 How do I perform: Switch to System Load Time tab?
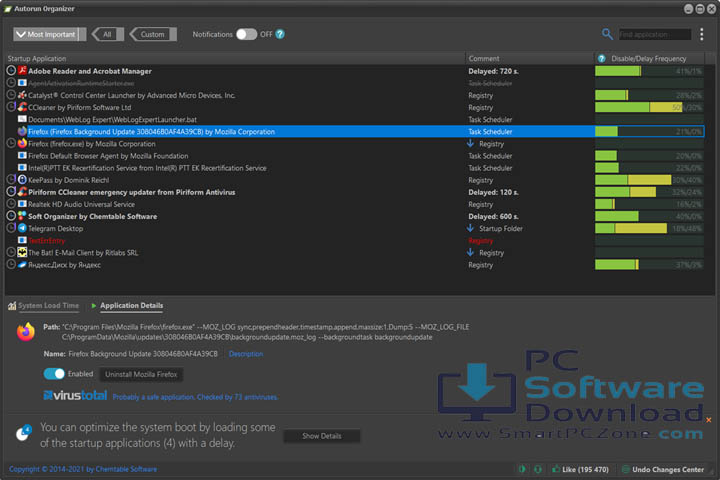point(48,306)
